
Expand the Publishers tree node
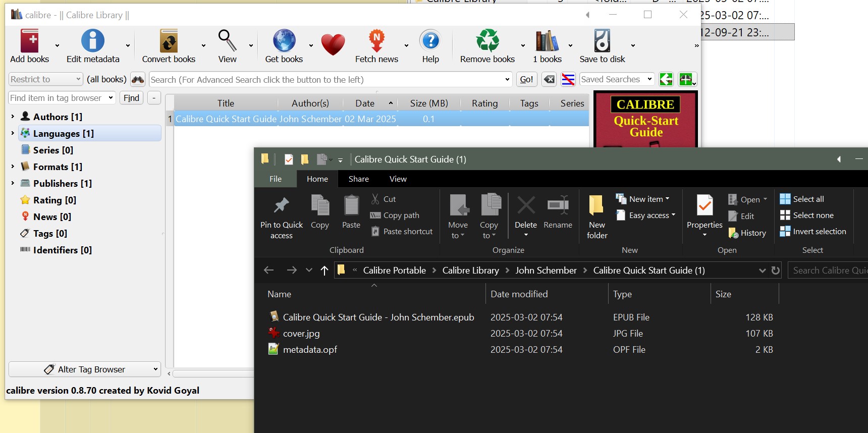(x=13, y=183)
